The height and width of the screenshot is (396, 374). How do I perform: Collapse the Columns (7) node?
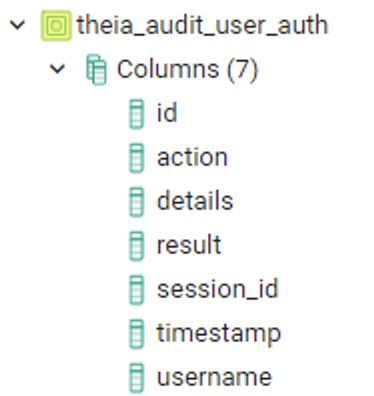(57, 69)
